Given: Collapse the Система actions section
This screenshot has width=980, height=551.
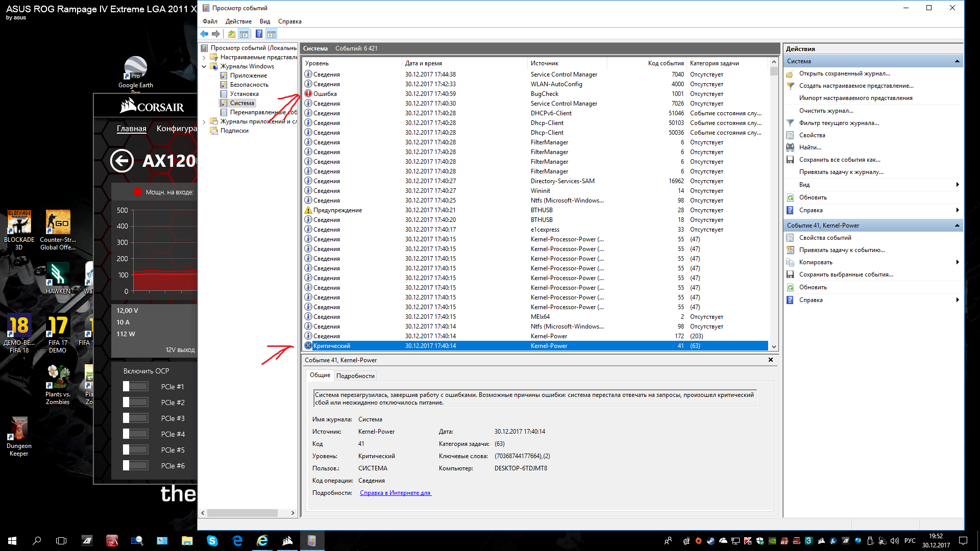Looking at the screenshot, I should pyautogui.click(x=957, y=61).
